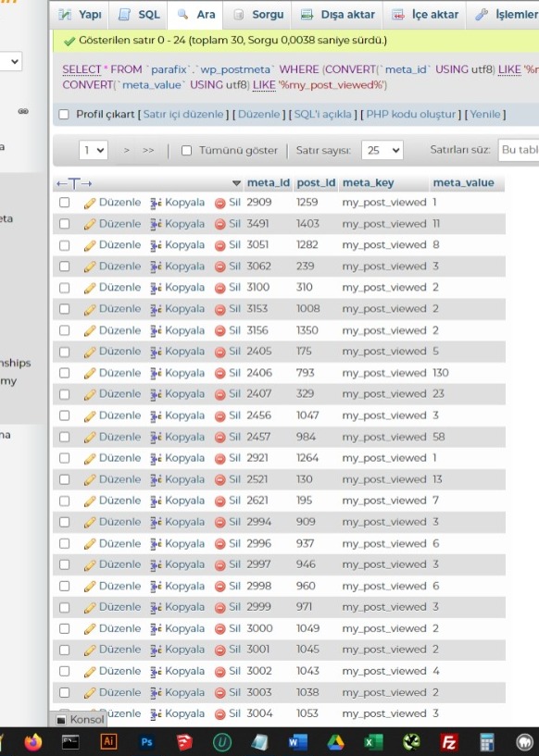The height and width of the screenshot is (756, 539).
Task: Tick the checkbox for row meta_id 3002
Action: pyautogui.click(x=64, y=672)
